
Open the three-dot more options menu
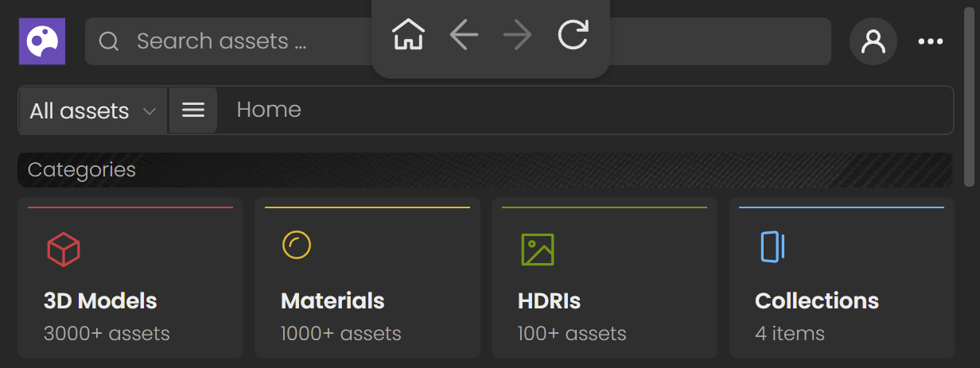point(931,41)
